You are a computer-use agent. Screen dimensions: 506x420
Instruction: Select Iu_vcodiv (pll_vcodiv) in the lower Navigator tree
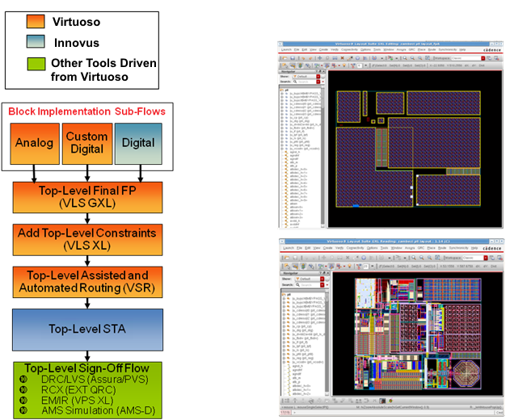click(x=308, y=362)
